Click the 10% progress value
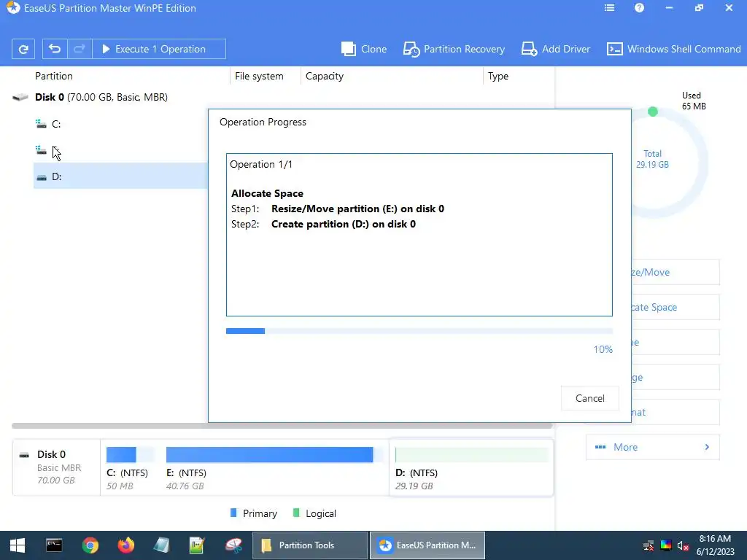 [603, 349]
